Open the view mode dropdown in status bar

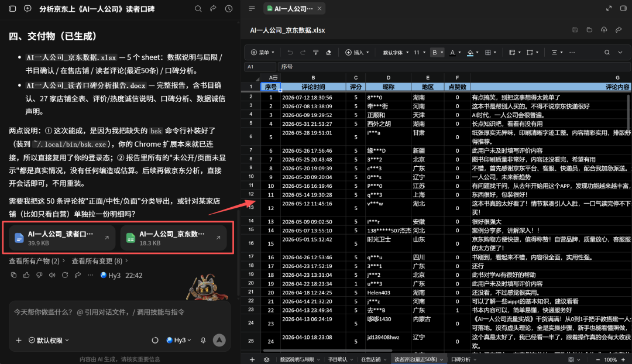coord(574,359)
